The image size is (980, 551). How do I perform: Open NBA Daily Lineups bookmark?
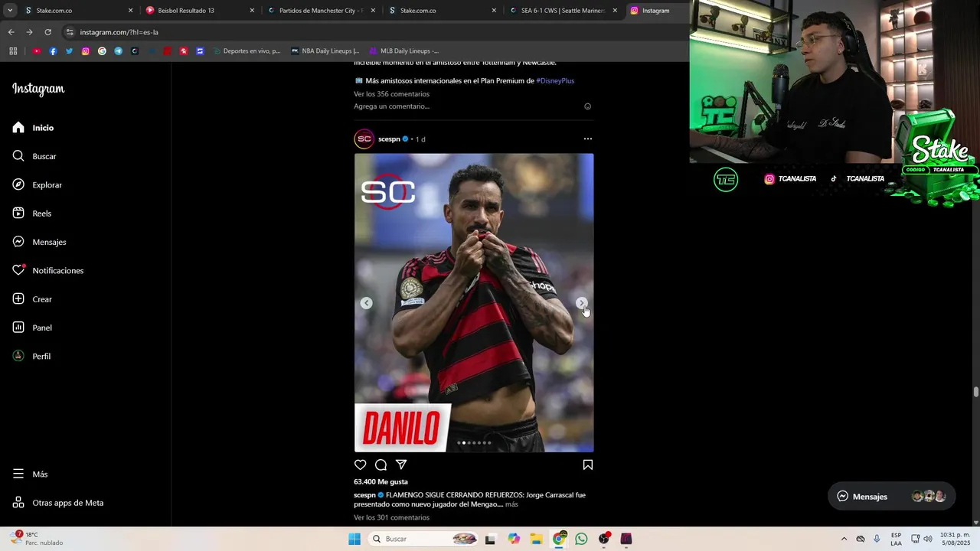[x=325, y=51]
